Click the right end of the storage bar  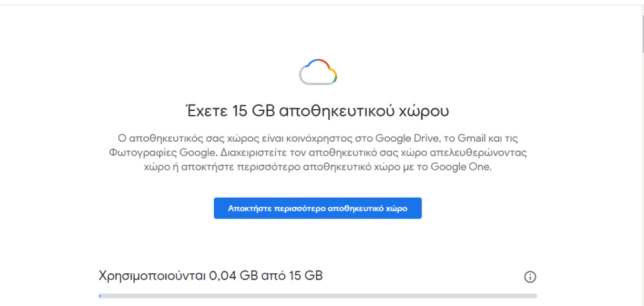coord(535,295)
